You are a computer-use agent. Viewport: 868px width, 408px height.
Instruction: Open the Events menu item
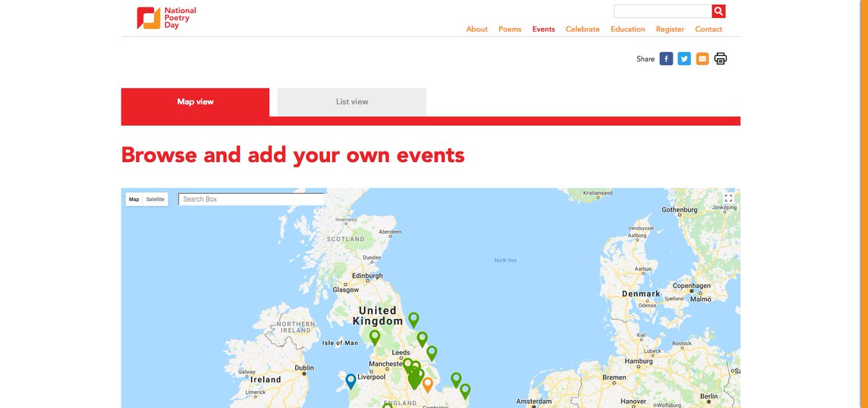pyautogui.click(x=544, y=29)
